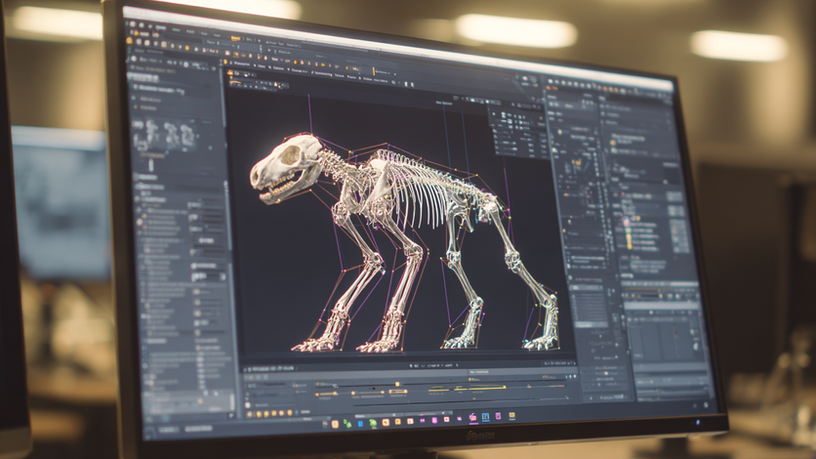The image size is (816, 459).
Task: Open the yellow icon at the taskbar's end
Action: pos(512,415)
